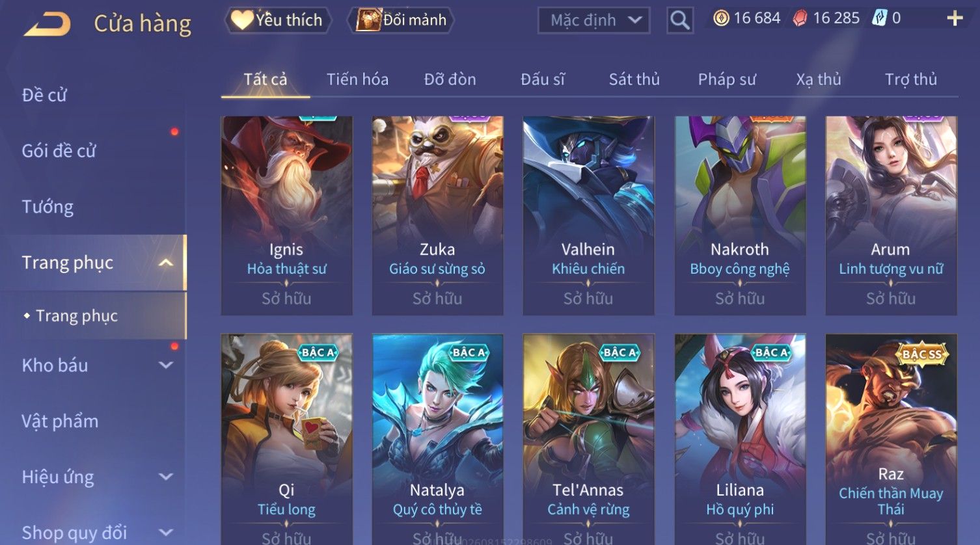Select the Valhein Khiêu chiến skin card

588,216
